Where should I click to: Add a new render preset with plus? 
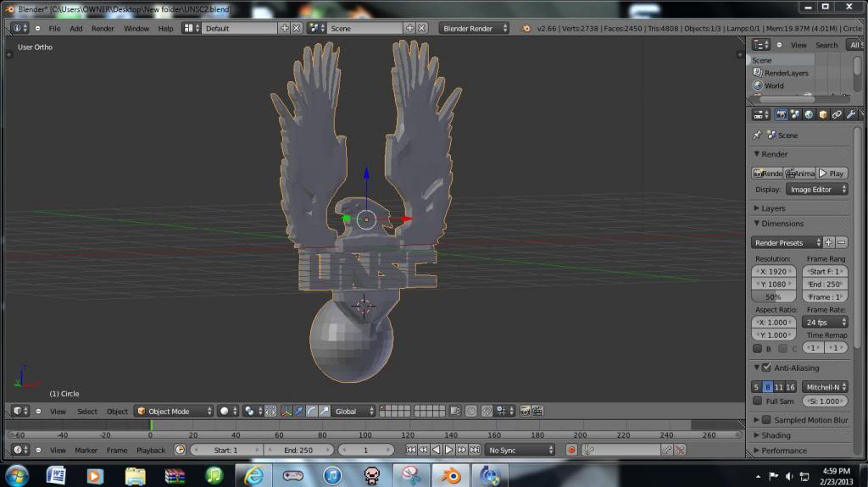pos(829,242)
